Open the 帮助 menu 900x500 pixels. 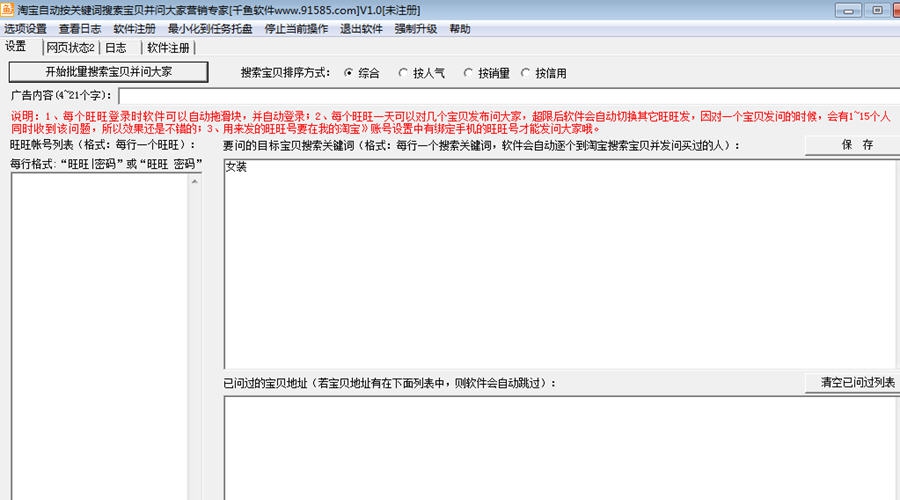coord(460,29)
